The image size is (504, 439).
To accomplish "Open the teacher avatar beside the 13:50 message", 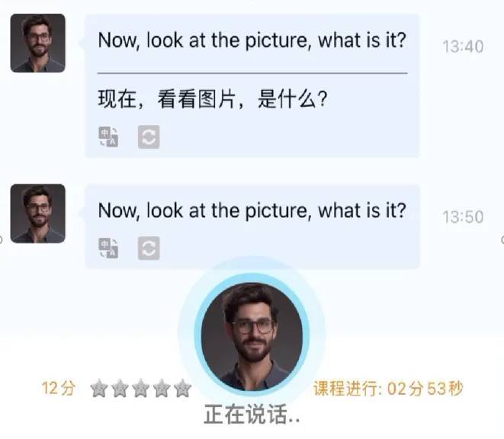I will (x=37, y=213).
